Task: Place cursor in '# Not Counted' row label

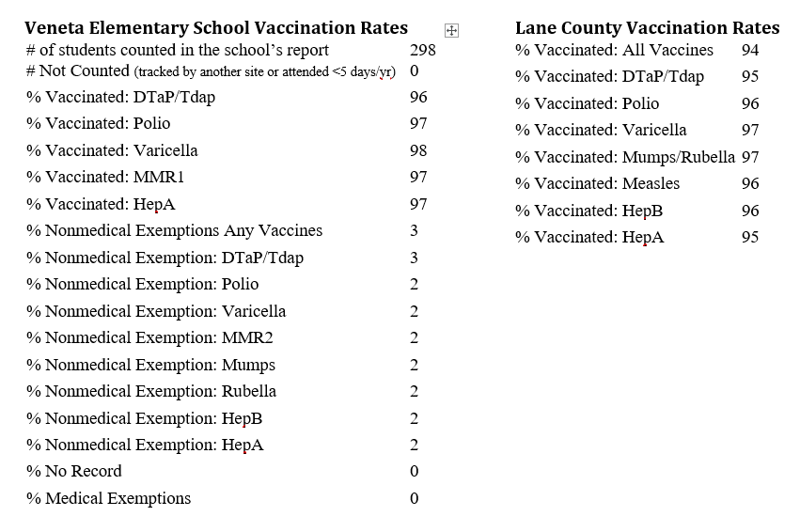Action: point(79,71)
